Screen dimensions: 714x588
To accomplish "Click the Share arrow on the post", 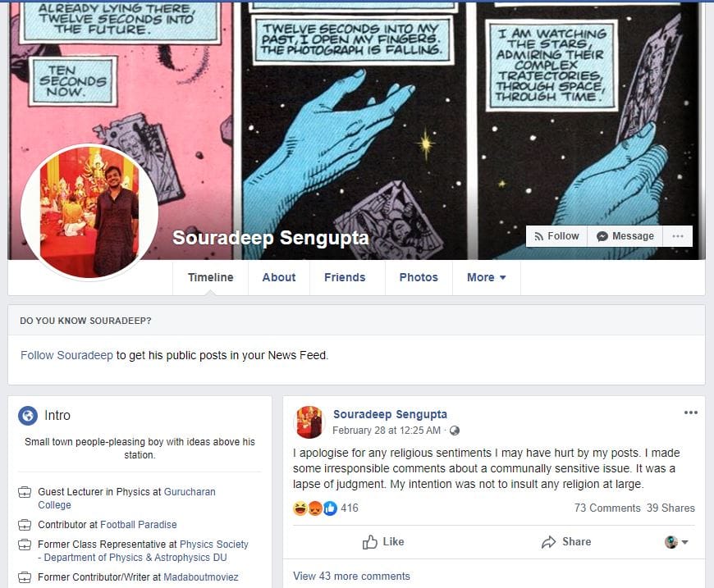I will [x=548, y=541].
